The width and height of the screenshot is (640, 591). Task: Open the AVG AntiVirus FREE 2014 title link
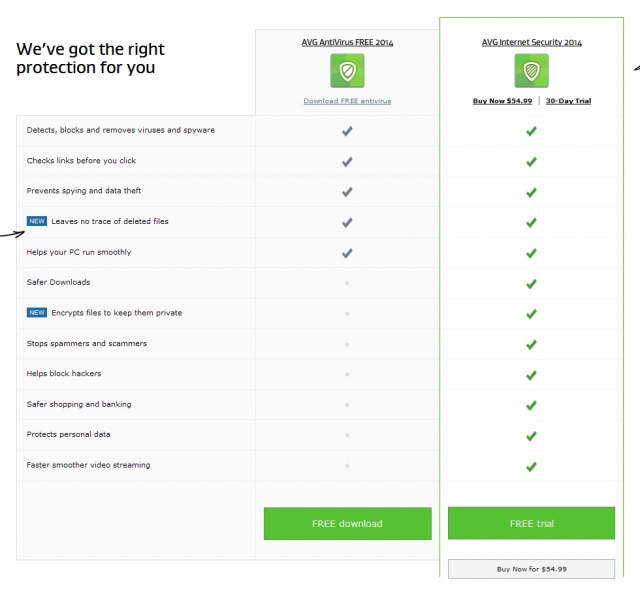(x=347, y=42)
